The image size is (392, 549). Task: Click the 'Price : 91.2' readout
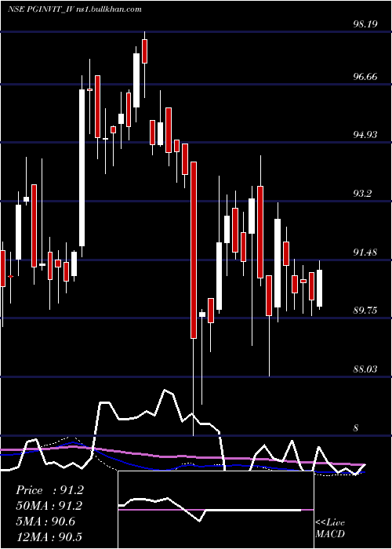(x=49, y=490)
